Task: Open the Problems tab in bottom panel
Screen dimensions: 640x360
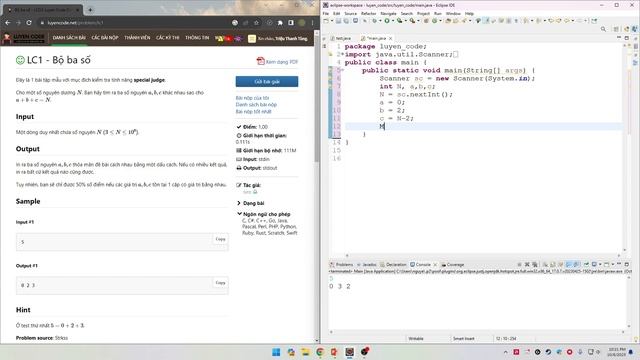Action: coord(342,264)
